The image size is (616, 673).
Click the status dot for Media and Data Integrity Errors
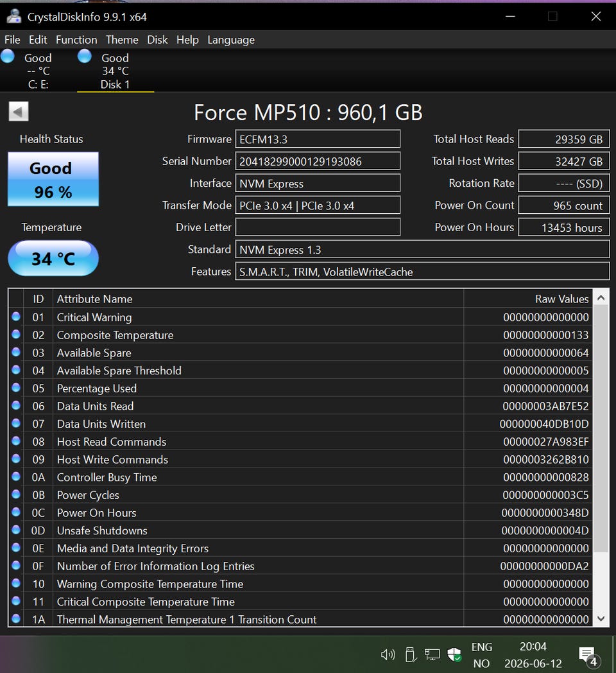point(16,548)
